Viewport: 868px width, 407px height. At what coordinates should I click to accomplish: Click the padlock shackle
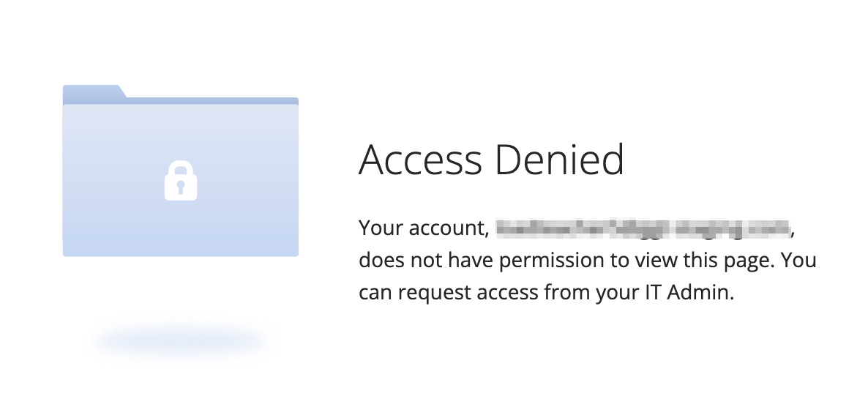[181, 168]
